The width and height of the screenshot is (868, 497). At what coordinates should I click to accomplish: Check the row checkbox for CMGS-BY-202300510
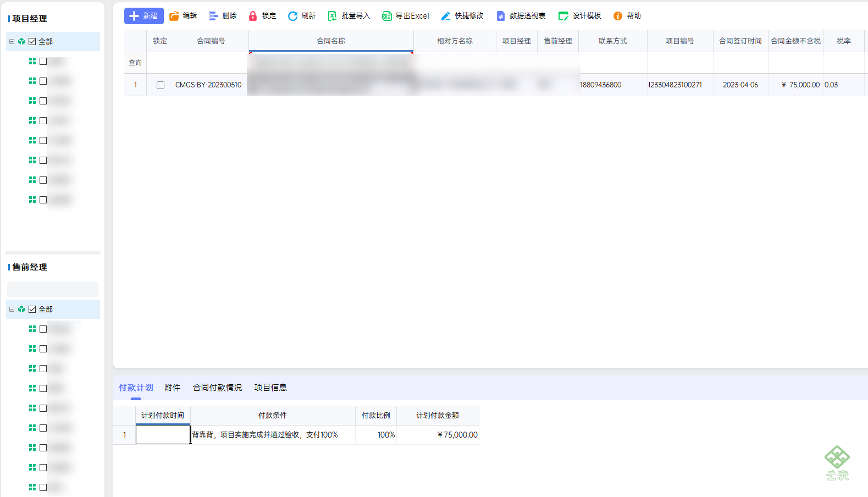tap(161, 85)
